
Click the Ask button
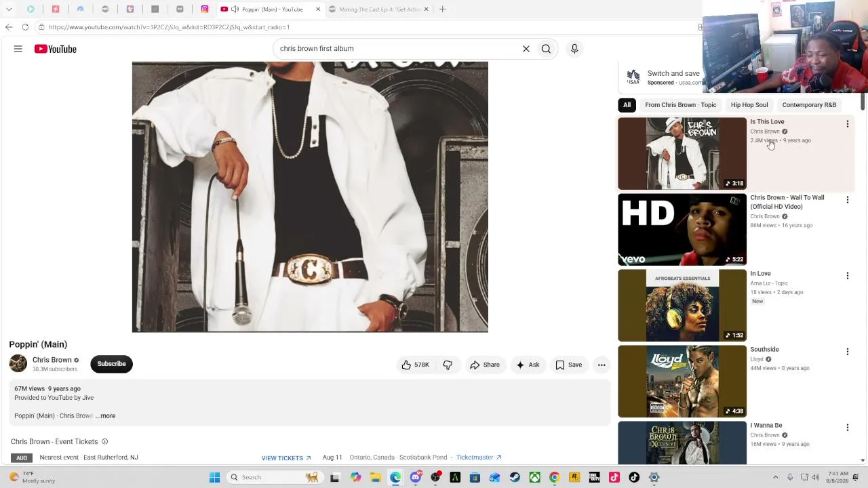click(528, 365)
